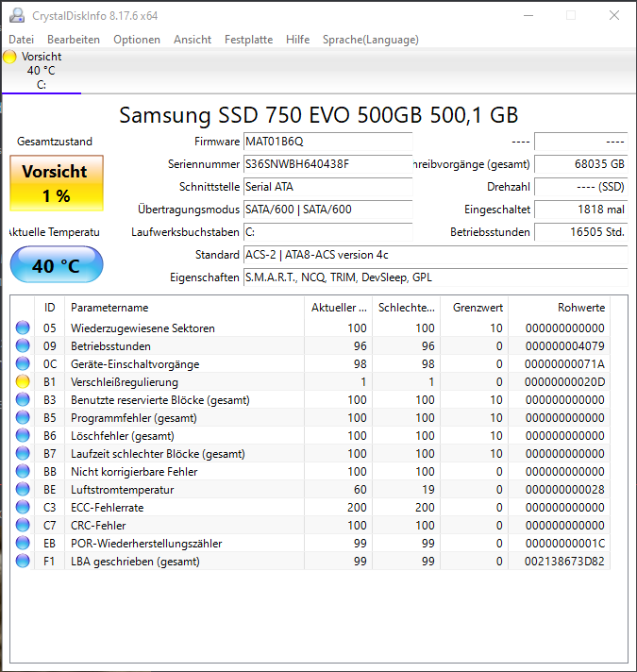Screen dimensions: 637x672
Task: Click the CrystalDiskInfo app icon in title bar
Action: pyautogui.click(x=17, y=15)
